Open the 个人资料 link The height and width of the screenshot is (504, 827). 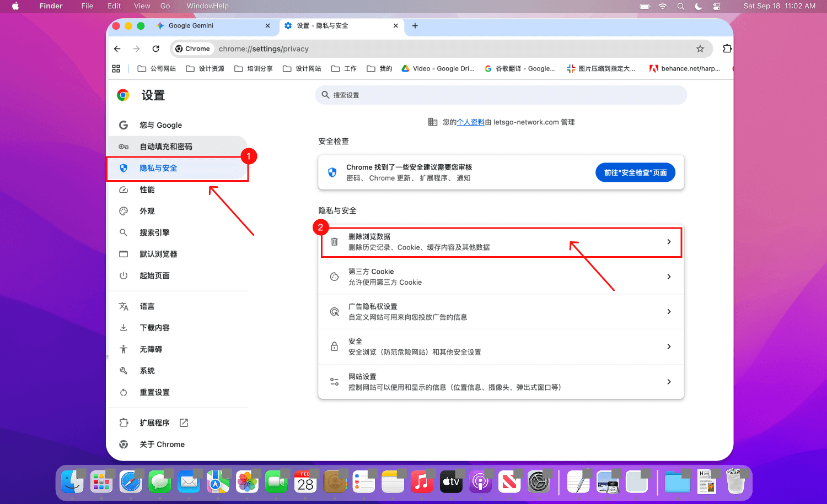tap(470, 122)
